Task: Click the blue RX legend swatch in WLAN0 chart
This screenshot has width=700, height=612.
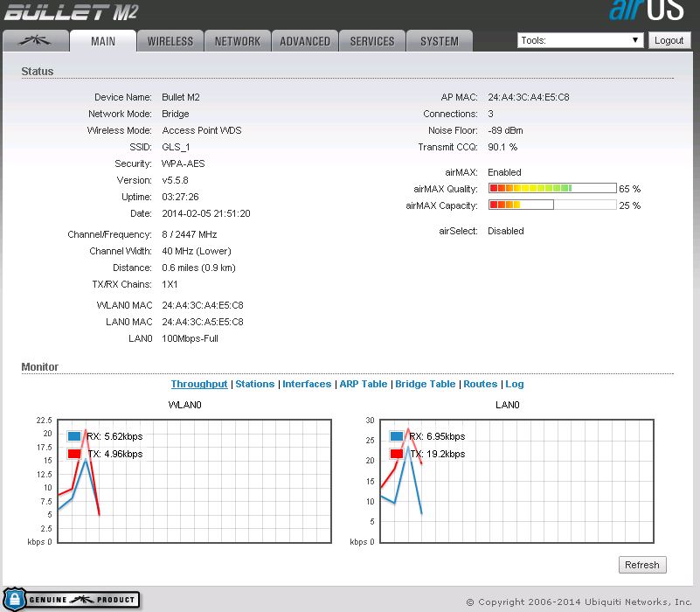Action: 74,436
